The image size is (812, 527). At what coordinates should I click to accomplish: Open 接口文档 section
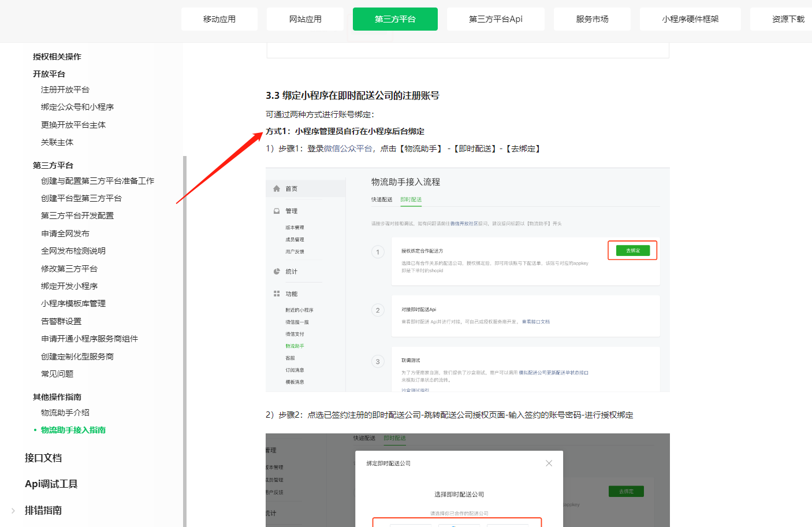[x=43, y=458]
